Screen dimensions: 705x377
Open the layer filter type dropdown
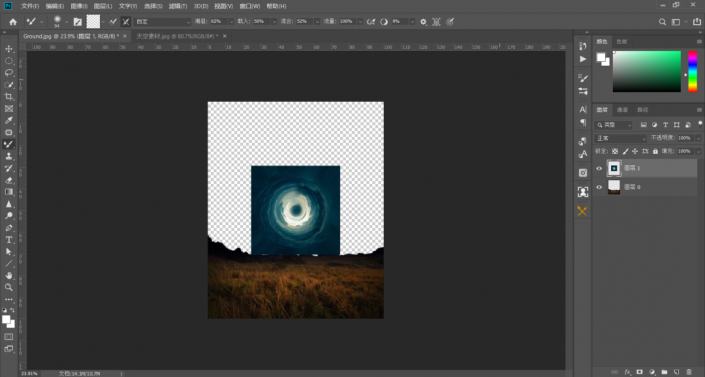click(614, 125)
